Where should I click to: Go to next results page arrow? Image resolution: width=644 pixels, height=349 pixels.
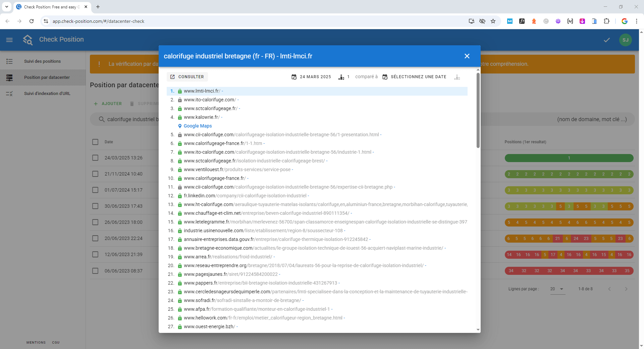626,289
